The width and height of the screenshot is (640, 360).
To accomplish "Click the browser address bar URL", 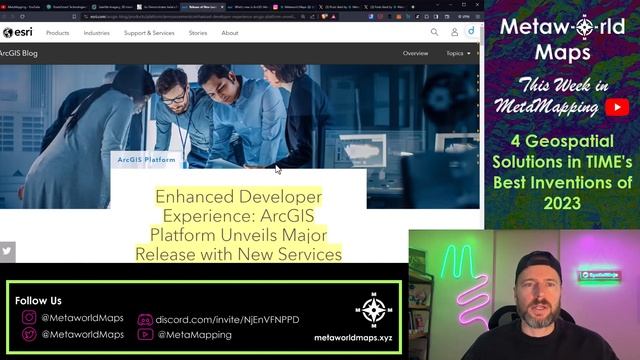I will (x=190, y=17).
